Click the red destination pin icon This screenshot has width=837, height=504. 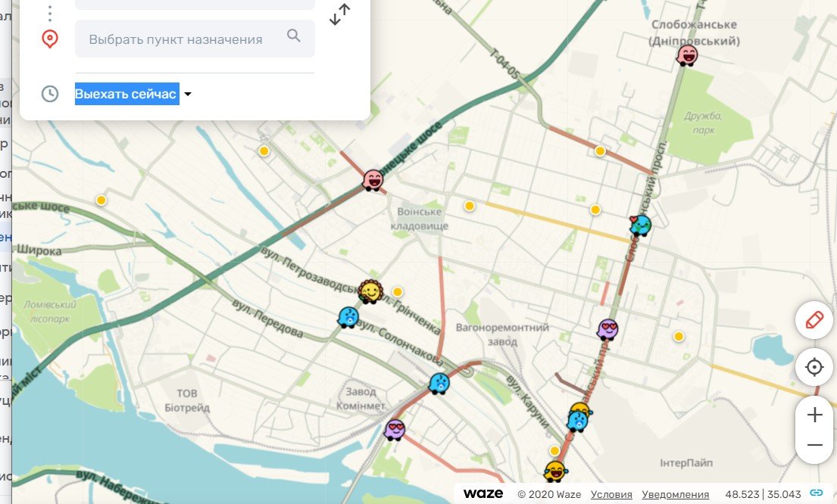coord(50,39)
